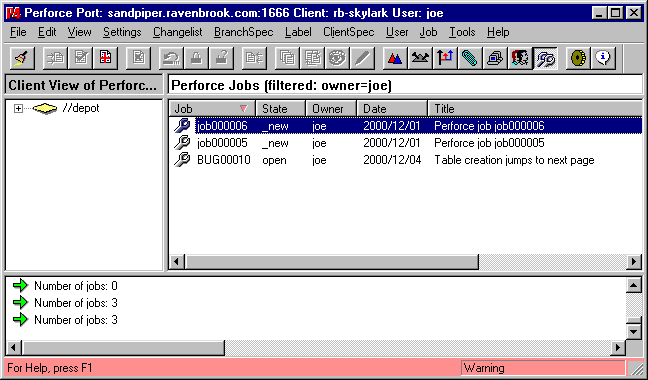This screenshot has width=648, height=380.
Task: Click the refresh brush toolbar icon
Action: tap(22, 58)
